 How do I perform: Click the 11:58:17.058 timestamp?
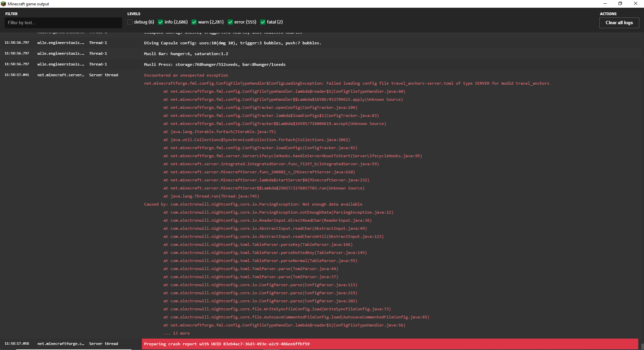[x=17, y=344]
